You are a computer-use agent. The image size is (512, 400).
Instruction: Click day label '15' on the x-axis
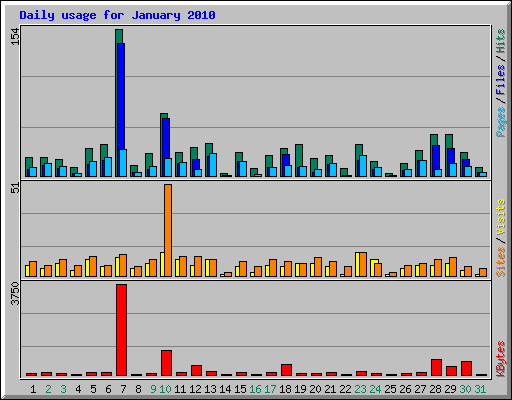(240, 389)
